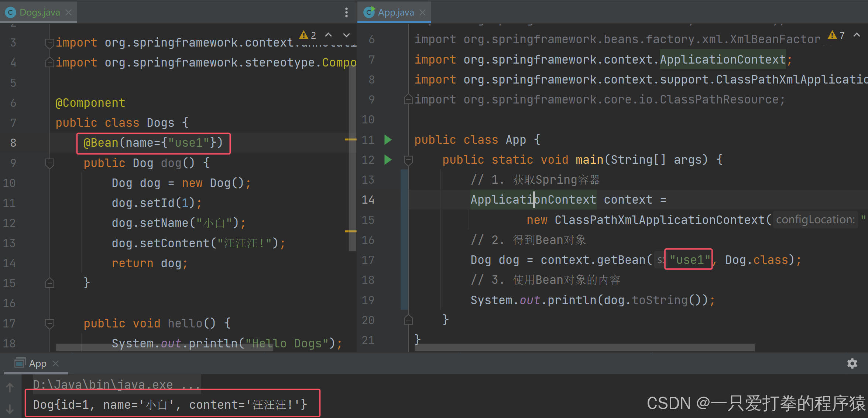Go to next highlighted problem in Dogs.java
This screenshot has width=868, height=418.
(346, 35)
